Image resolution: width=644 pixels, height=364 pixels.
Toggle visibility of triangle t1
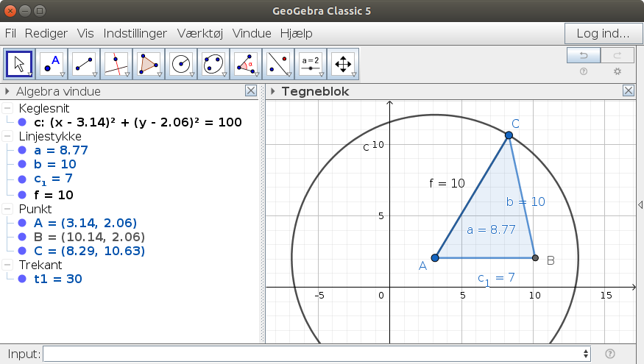[22, 279]
